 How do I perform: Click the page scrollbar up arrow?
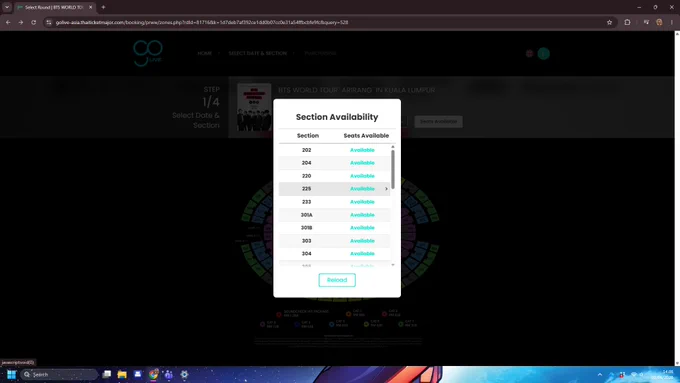tap(677, 33)
